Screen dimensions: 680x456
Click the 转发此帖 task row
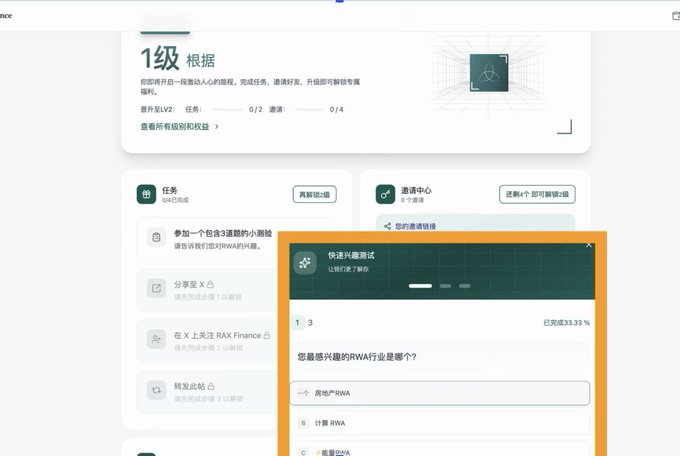pyautogui.click(x=207, y=391)
